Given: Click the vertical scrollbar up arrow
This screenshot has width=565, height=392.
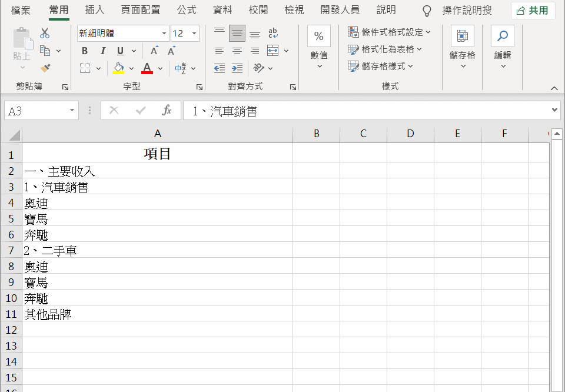Looking at the screenshot, I should pos(557,134).
